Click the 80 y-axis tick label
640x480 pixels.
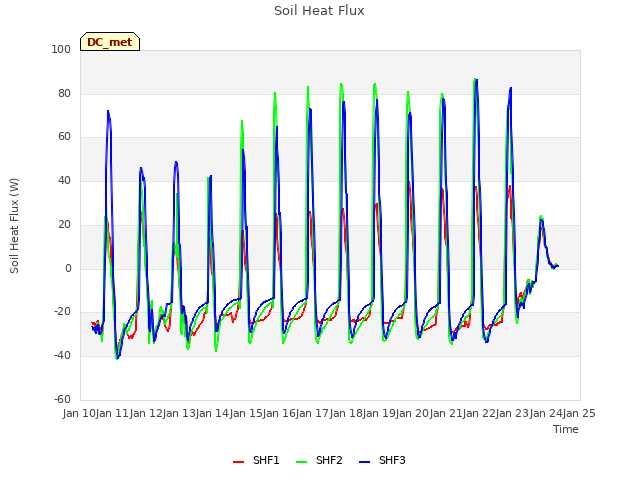coord(64,93)
